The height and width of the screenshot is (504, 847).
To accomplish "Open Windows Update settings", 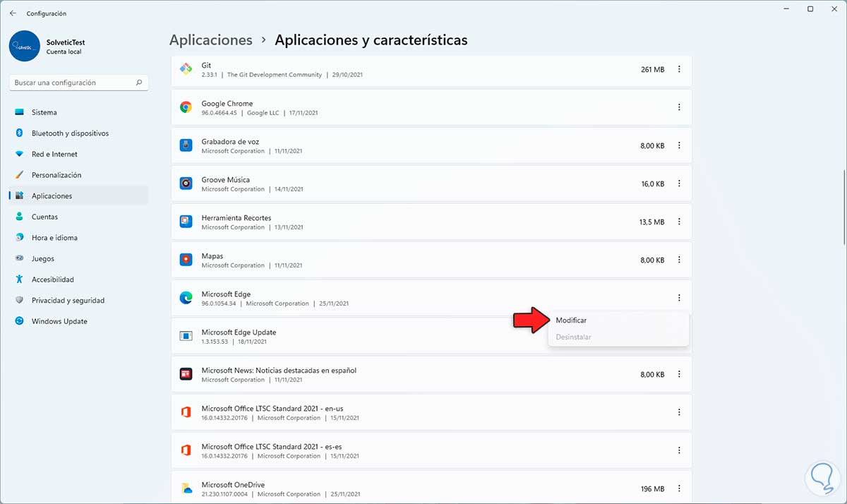I will point(78,321).
